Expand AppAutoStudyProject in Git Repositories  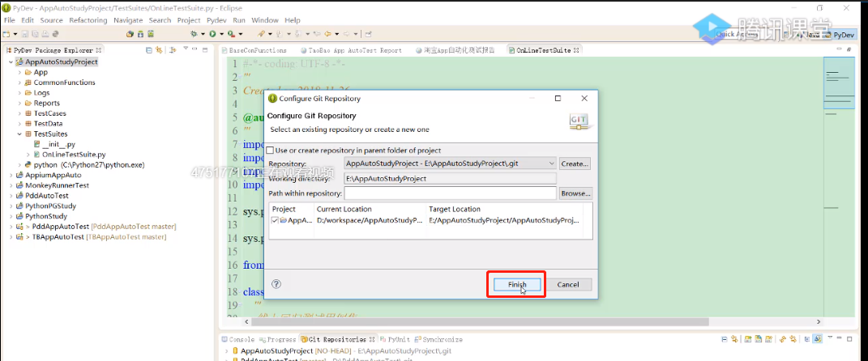pyautogui.click(x=226, y=351)
